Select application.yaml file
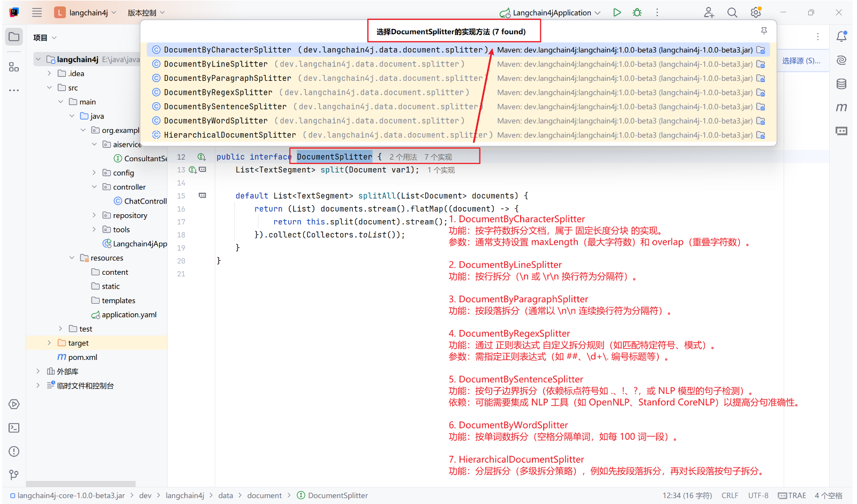The image size is (857, 504). (x=124, y=314)
